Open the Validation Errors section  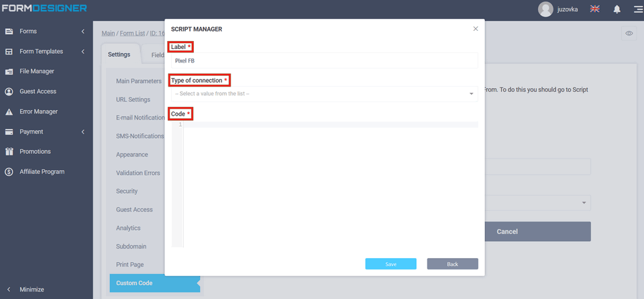(x=138, y=173)
